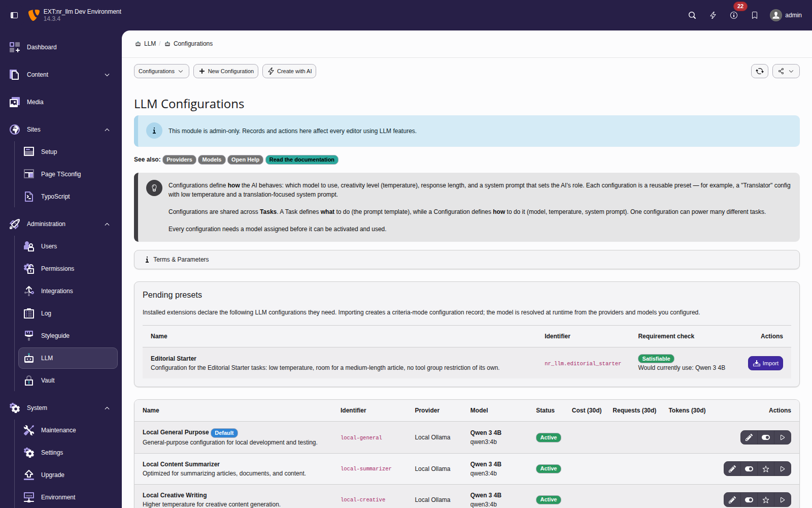Open the Setup module
This screenshot has height=508, width=812.
[x=68, y=152]
